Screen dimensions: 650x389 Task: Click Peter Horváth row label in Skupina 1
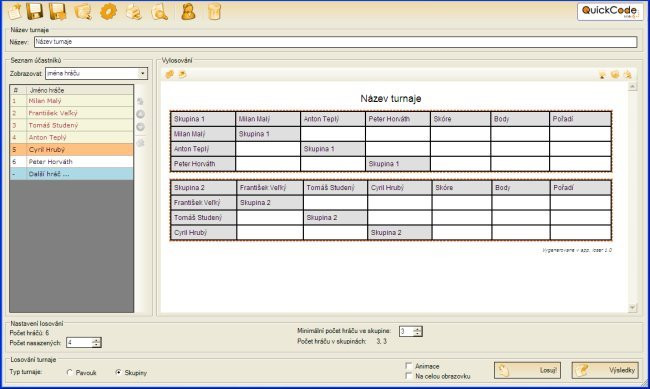tap(203, 164)
